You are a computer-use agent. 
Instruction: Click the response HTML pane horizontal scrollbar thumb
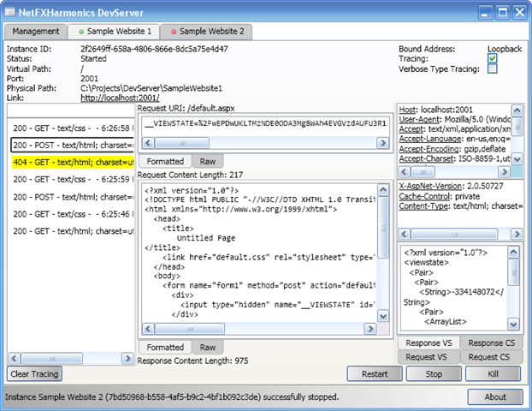click(x=190, y=329)
